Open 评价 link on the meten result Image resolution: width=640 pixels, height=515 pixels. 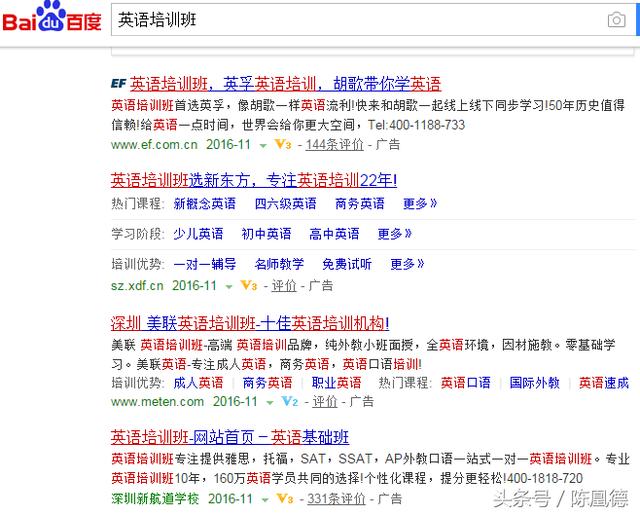click(325, 402)
